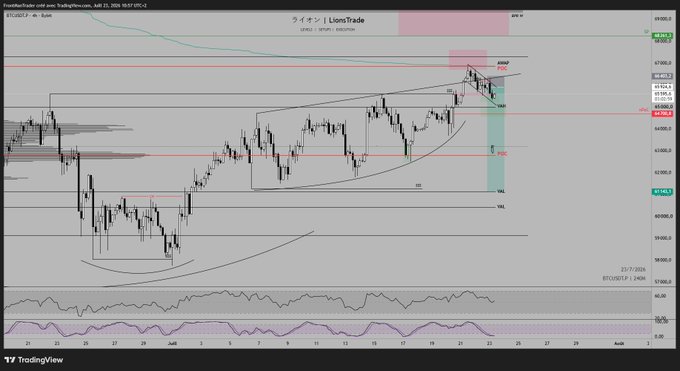The image size is (680, 371).
Task: Click the purple stochastic oscillator pane
Action: click(327, 329)
